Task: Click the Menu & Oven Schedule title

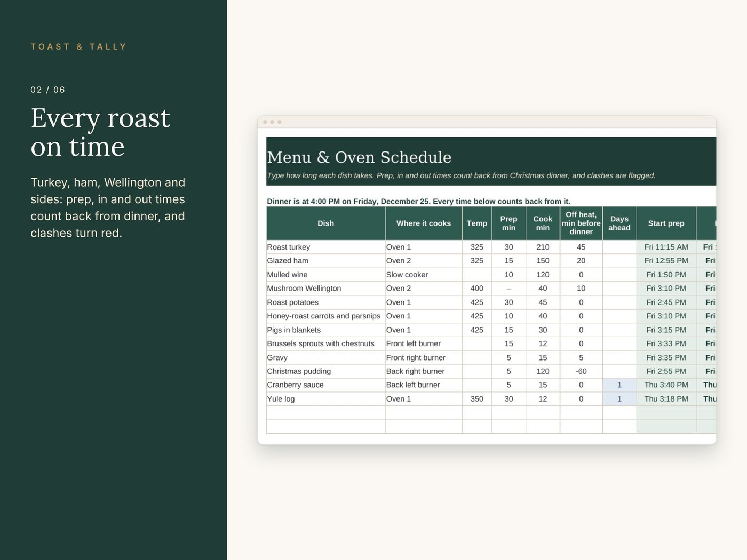Action: click(359, 157)
